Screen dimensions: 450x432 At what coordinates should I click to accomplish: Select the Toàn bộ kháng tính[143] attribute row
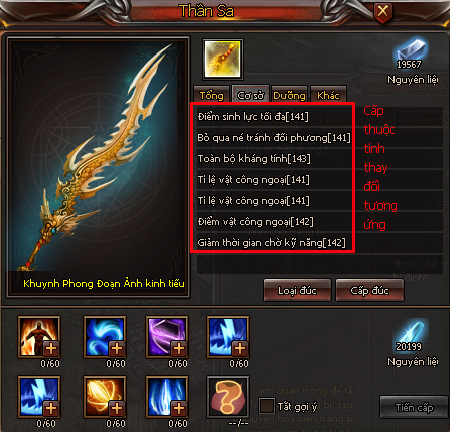[x=274, y=159]
